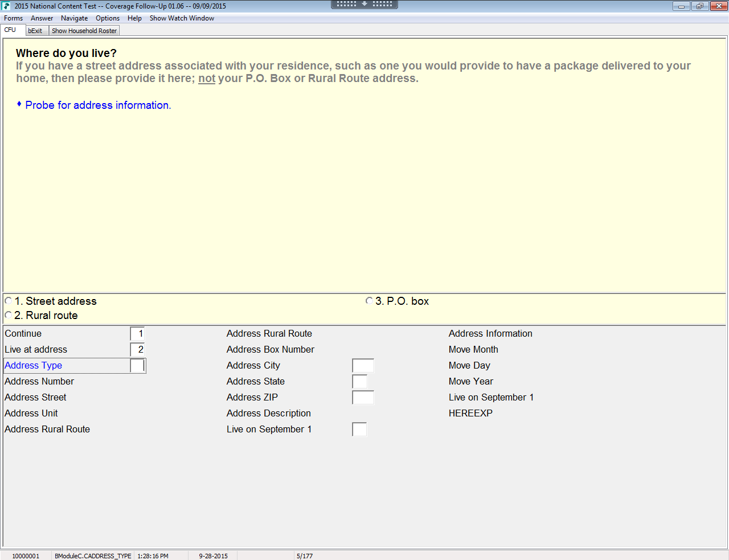Click the 'Where do you live?' question text
Screen dimensions: 729x560
66,53
